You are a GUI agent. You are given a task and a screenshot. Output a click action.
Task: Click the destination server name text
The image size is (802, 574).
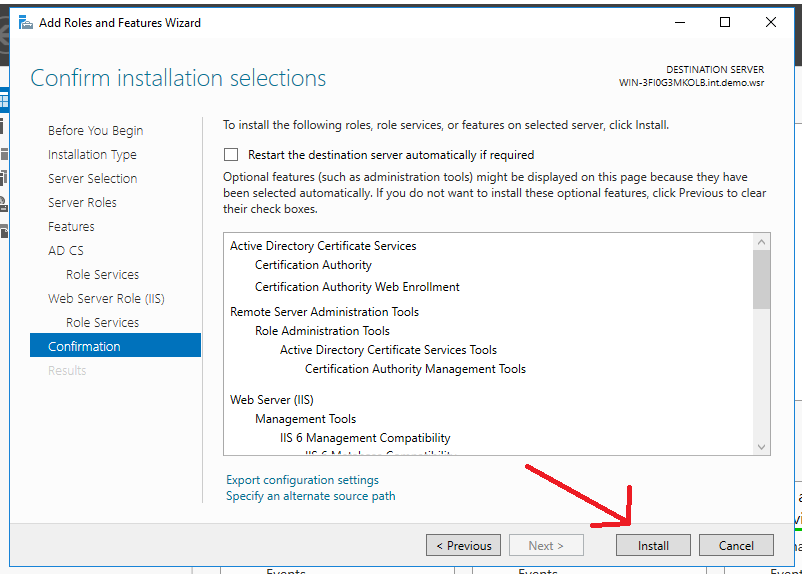coord(692,83)
